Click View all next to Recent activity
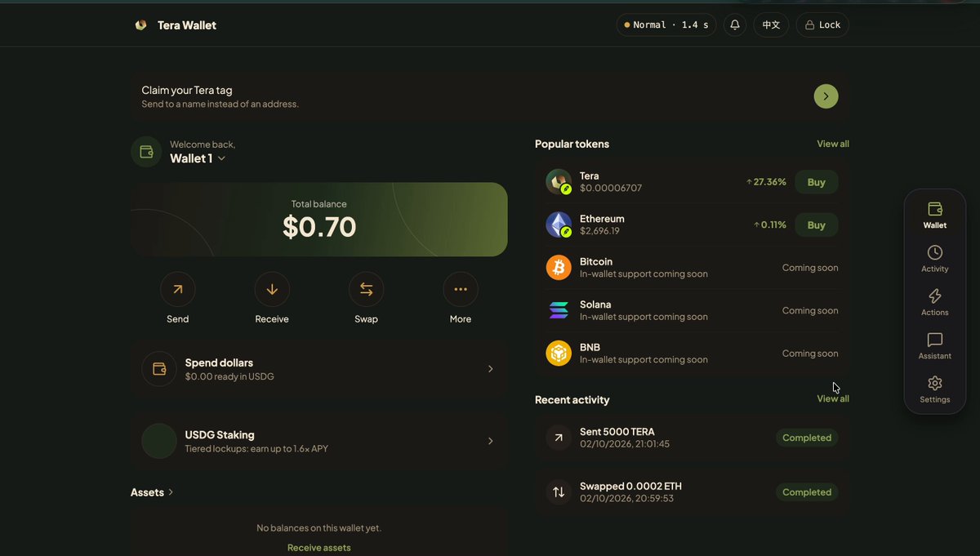This screenshot has height=556, width=980. click(x=833, y=398)
